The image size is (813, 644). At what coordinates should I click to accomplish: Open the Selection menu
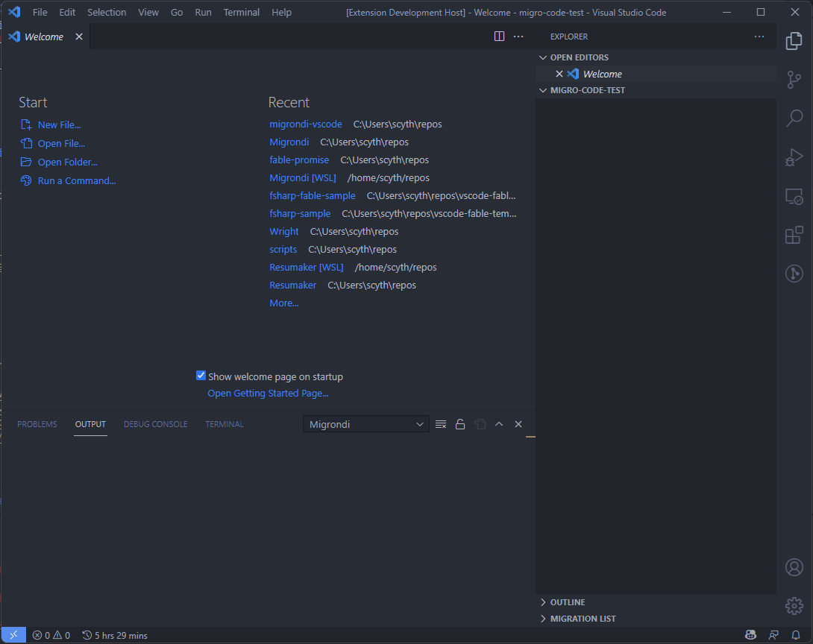(107, 12)
